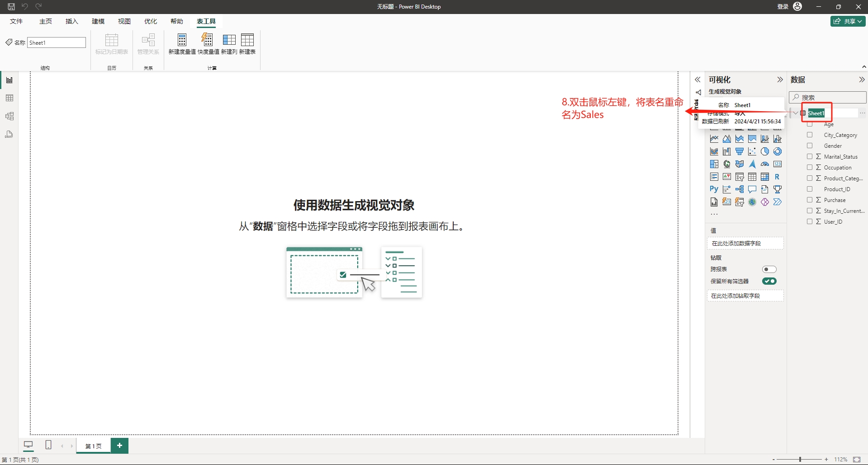868x465 pixels.
Task: Check the Product_ID field checkbox
Action: 810,189
